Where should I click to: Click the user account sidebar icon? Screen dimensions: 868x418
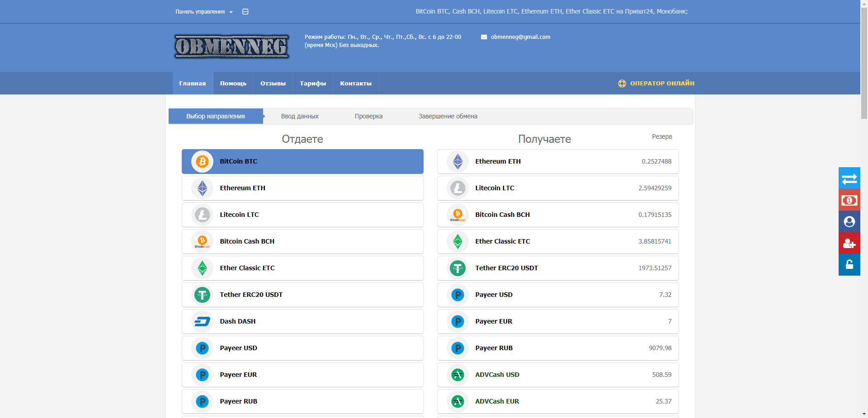pos(849,221)
